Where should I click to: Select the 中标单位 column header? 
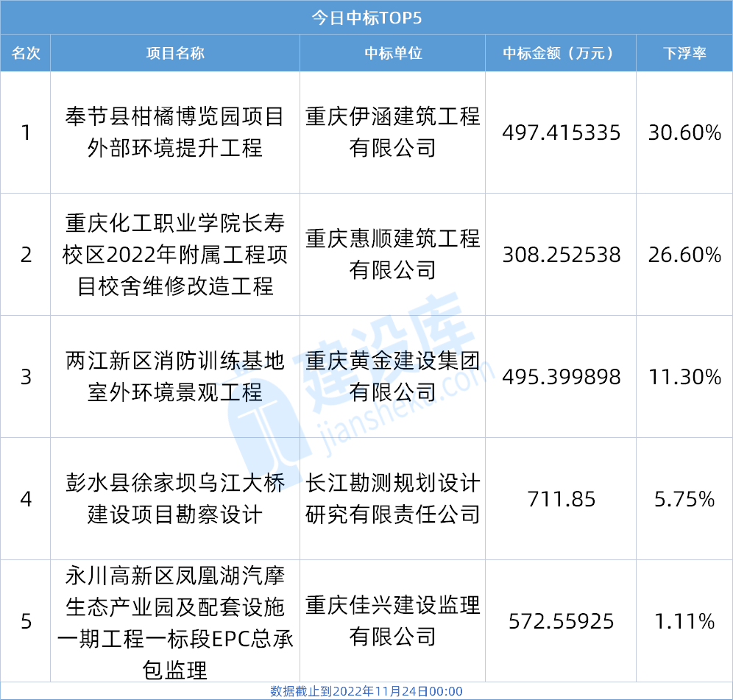[x=393, y=54]
